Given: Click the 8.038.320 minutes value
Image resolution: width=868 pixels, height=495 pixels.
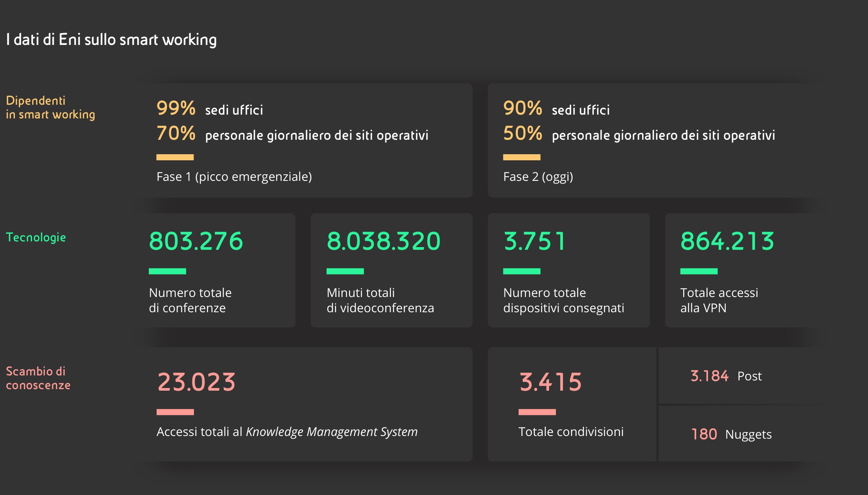Looking at the screenshot, I should [x=384, y=241].
